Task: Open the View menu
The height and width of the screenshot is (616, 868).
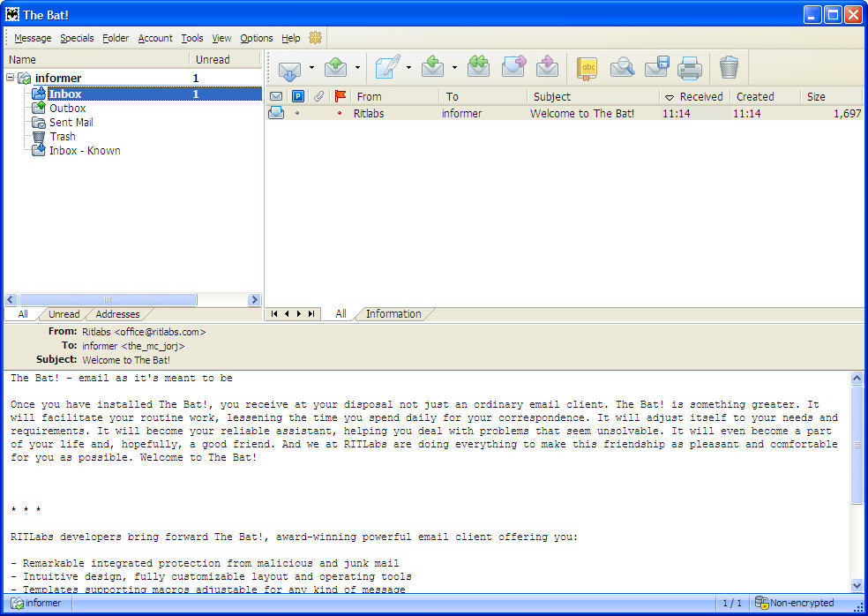Action: (x=221, y=38)
